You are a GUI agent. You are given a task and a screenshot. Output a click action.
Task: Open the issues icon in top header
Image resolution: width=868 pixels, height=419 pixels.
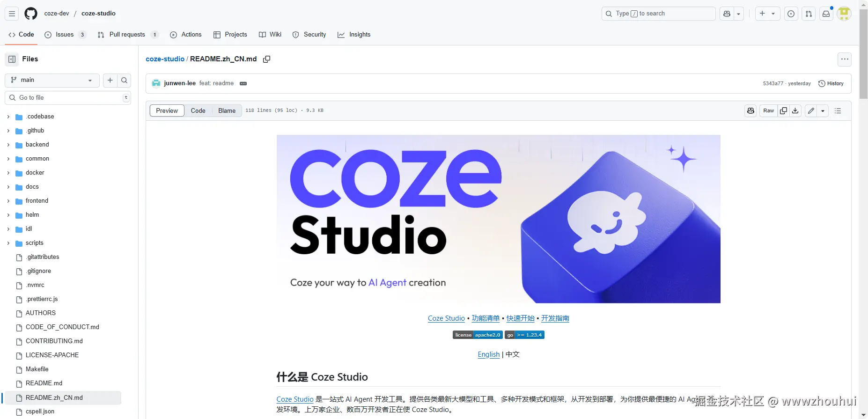[791, 14]
